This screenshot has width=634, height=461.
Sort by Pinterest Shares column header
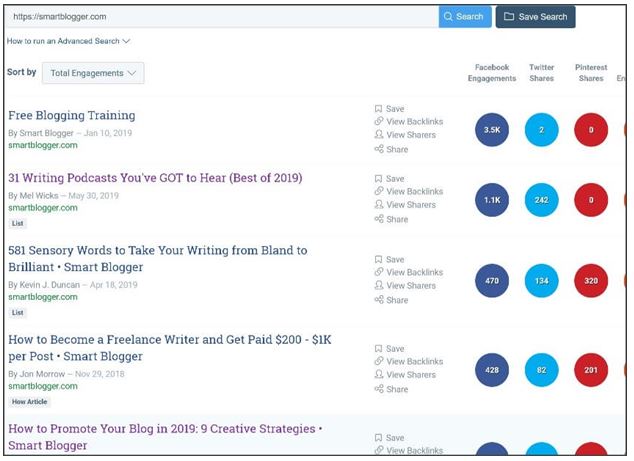pos(590,73)
